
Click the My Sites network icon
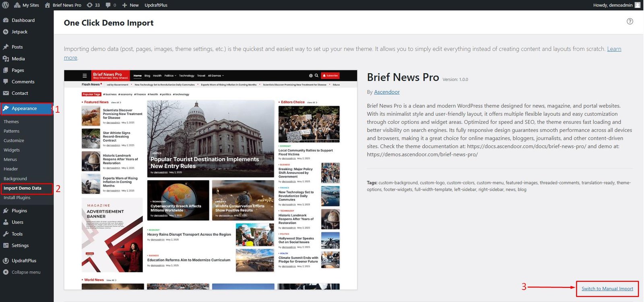point(17,5)
